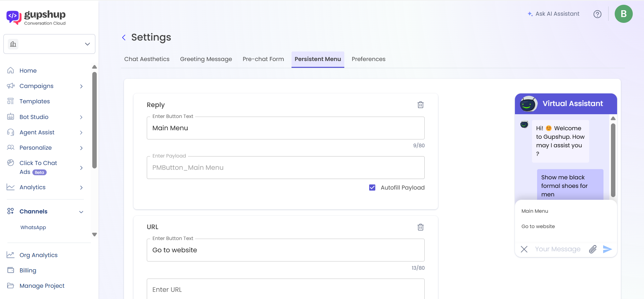Click the Campaigns megaphone icon
Viewport: 644px width, 299px height.
click(11, 86)
